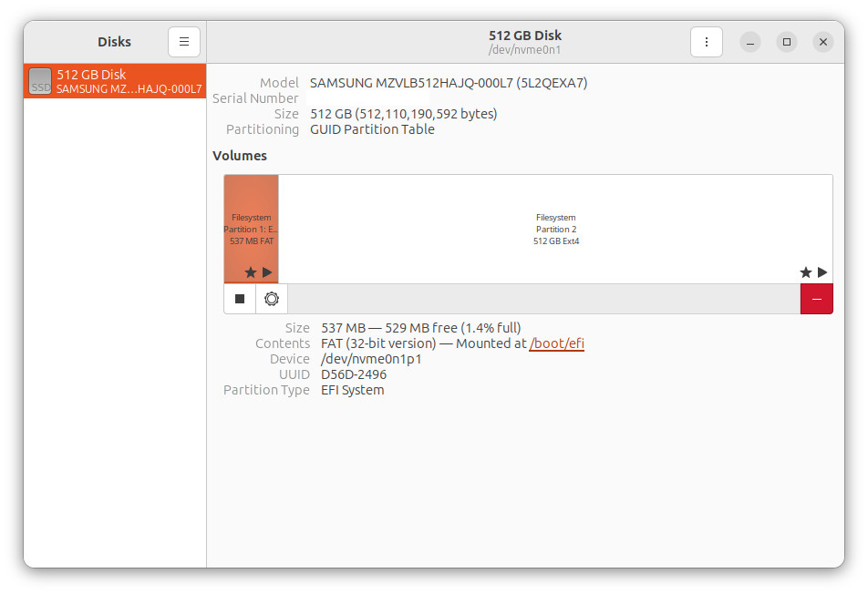Select the 512 GB Disk SSD in the sidebar

click(x=115, y=81)
